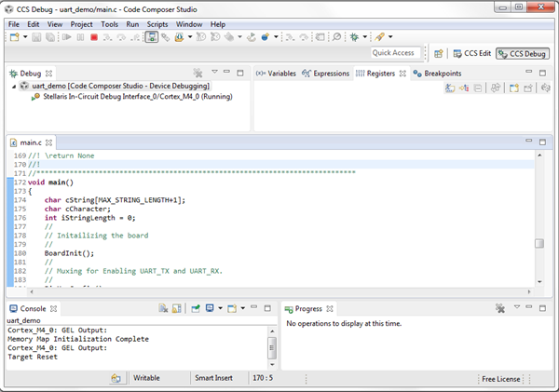
Task: Click the editor scroll-down arrow
Action: pos(539,281)
